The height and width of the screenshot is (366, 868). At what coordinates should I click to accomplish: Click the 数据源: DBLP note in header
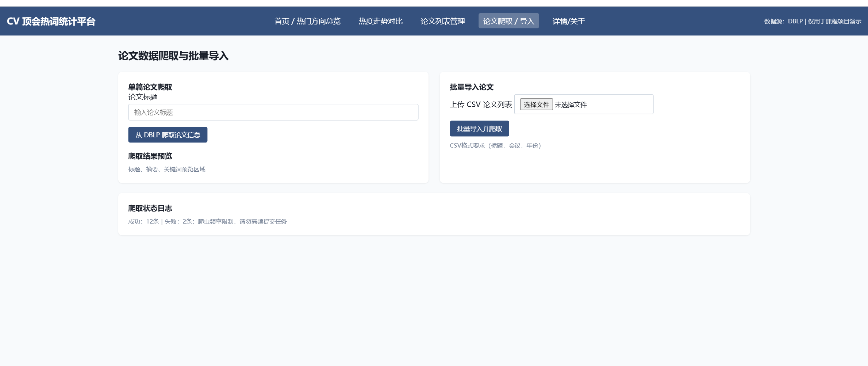(x=813, y=21)
